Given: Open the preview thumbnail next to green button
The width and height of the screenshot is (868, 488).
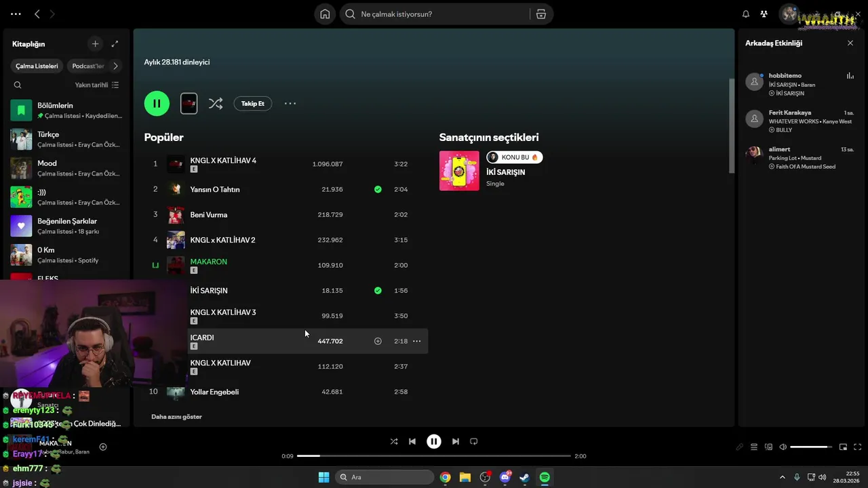Looking at the screenshot, I should pyautogui.click(x=189, y=104).
